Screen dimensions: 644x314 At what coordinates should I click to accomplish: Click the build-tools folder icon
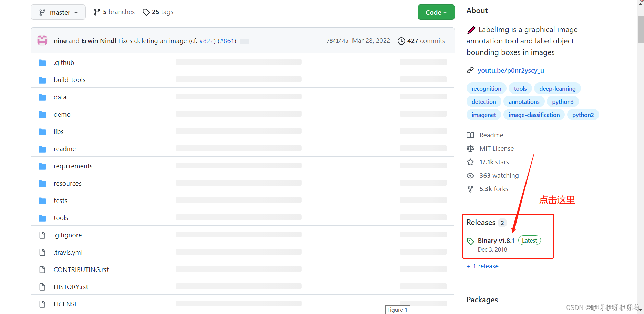click(42, 80)
